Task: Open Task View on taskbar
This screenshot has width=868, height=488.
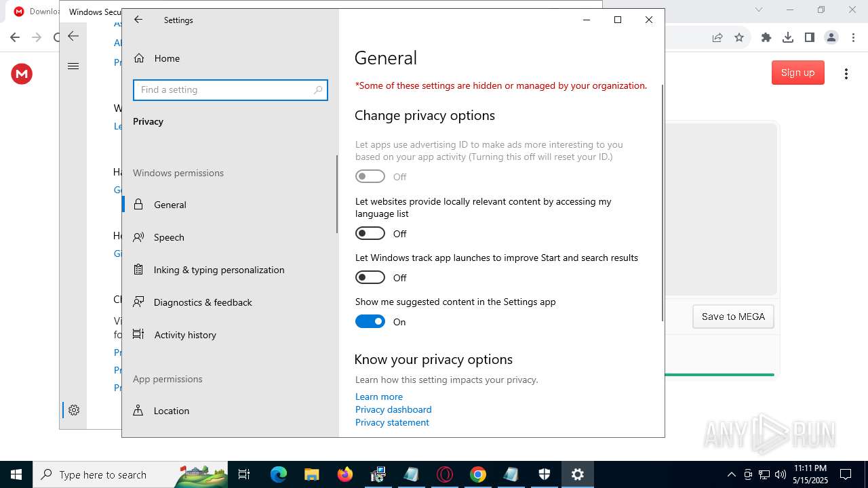Action: tap(244, 474)
